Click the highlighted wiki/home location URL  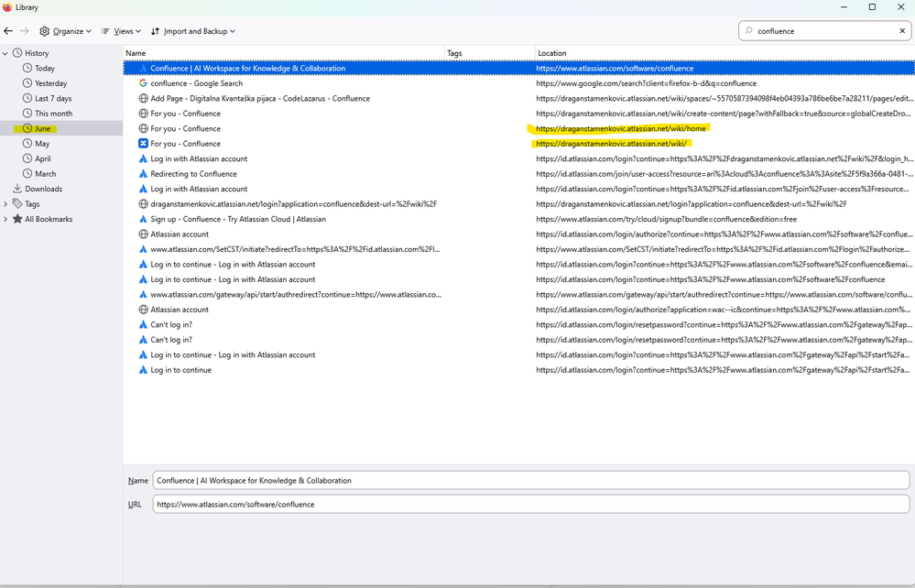tap(621, 128)
